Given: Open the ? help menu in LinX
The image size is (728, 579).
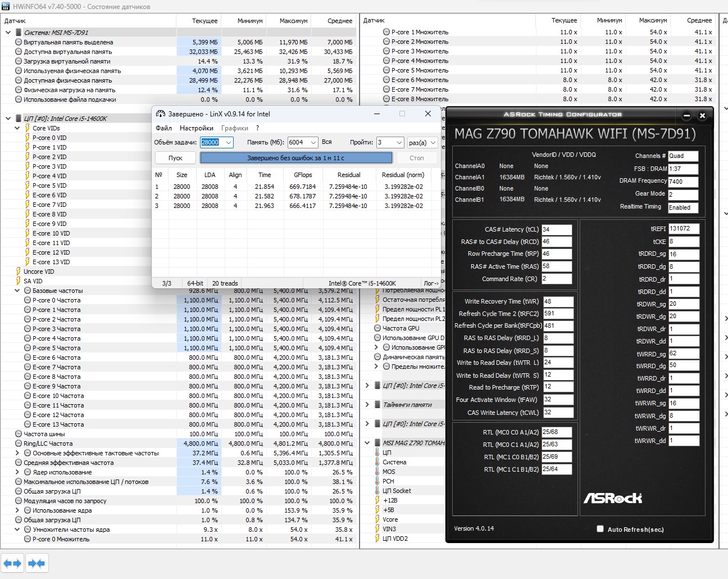Looking at the screenshot, I should coord(258,128).
